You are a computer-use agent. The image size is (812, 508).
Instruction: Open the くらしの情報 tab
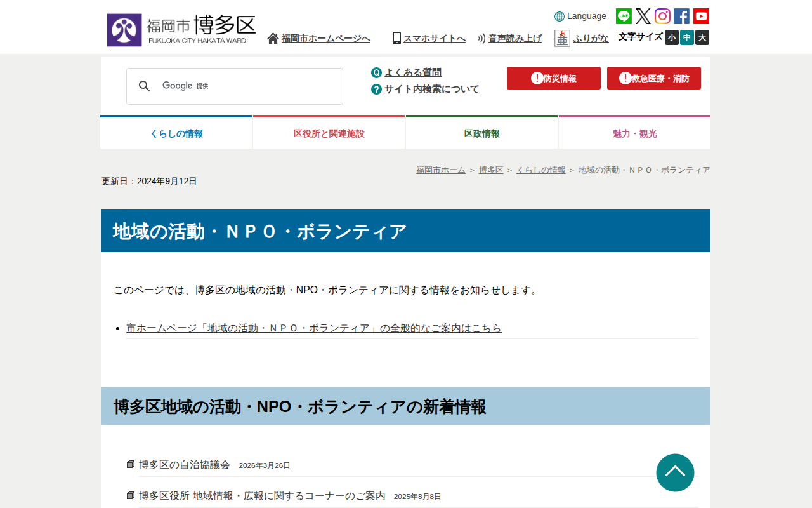point(176,133)
